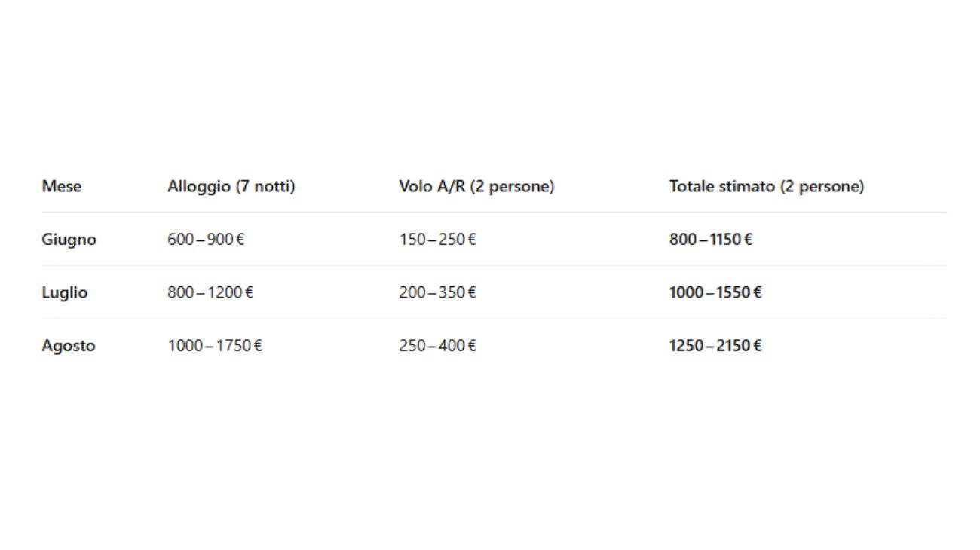Click the 150–250 € flight cell
This screenshot has width=980, height=550.
[x=437, y=240]
